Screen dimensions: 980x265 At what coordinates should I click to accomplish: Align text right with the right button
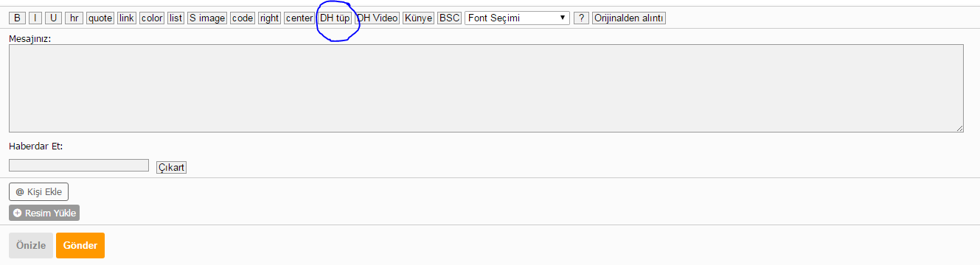click(x=269, y=18)
